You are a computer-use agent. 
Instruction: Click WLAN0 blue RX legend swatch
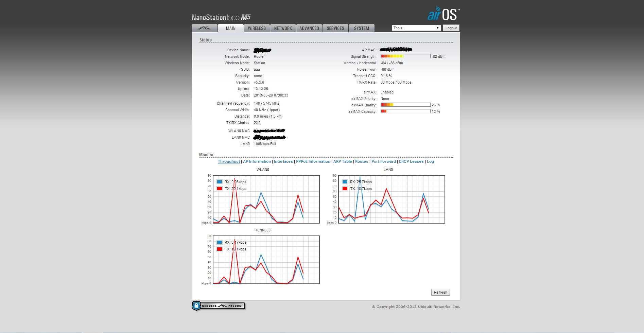click(220, 182)
